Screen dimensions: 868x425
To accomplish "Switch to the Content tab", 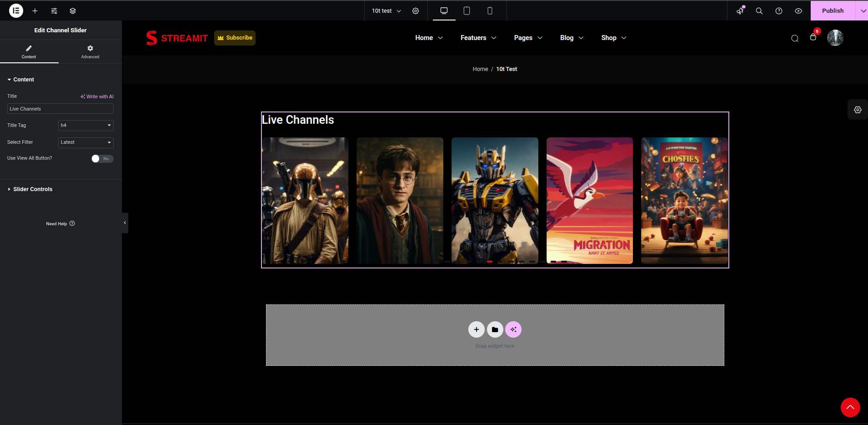I will (x=29, y=52).
